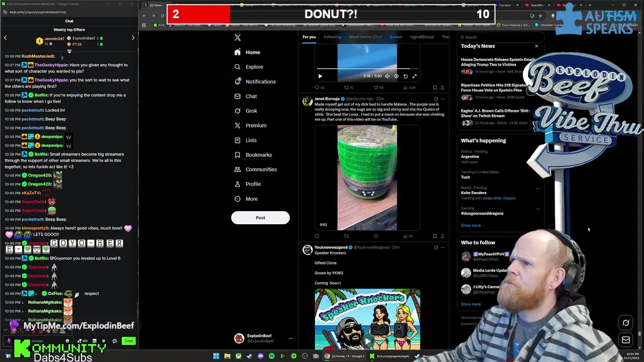Share Janet Borrego's post
This screenshot has width=644, height=362.
(443, 236)
